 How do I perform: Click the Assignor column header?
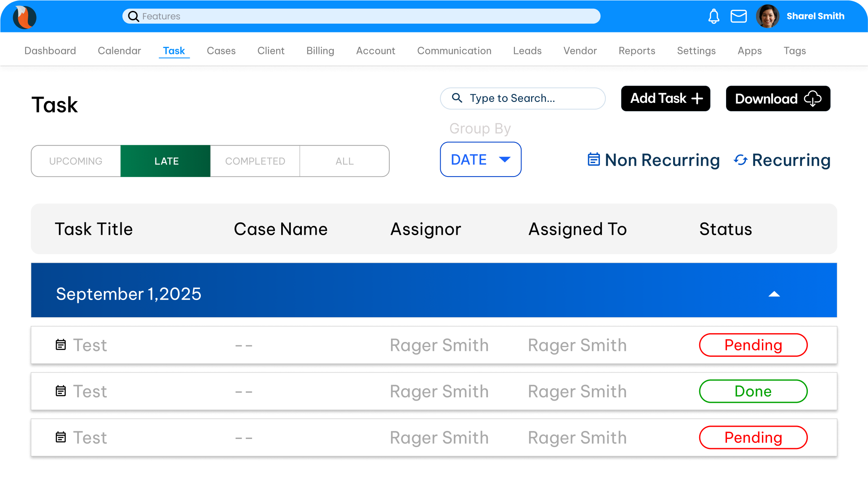pos(426,229)
